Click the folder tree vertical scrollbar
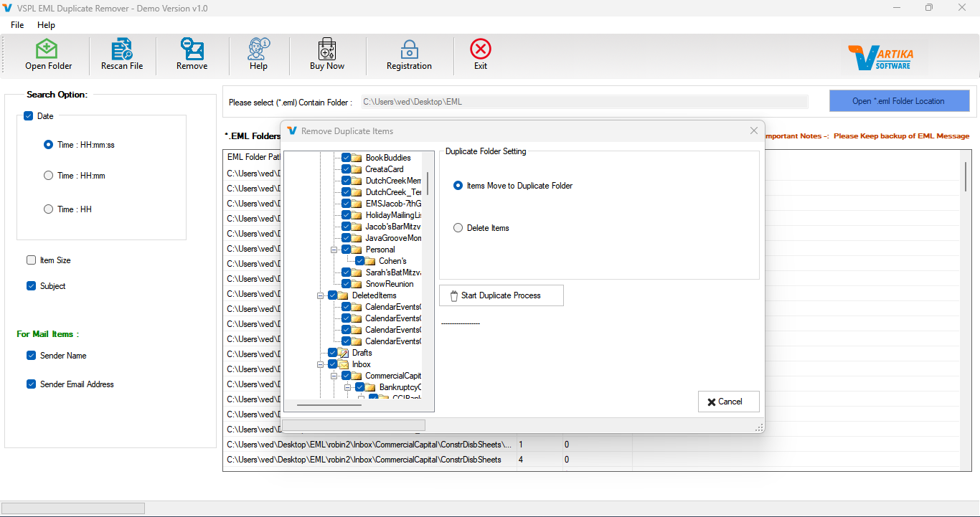 (x=428, y=184)
